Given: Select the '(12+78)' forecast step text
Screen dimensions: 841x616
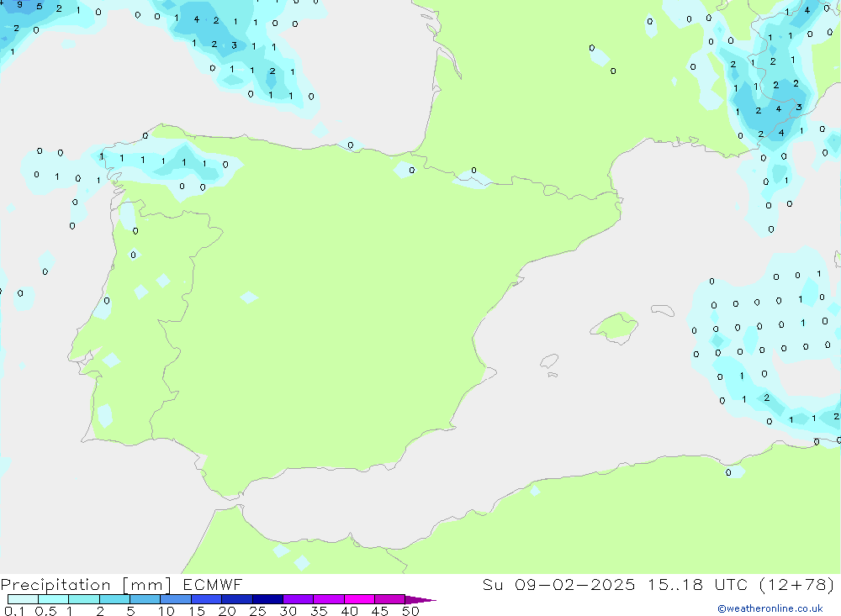Looking at the screenshot, I should click(x=797, y=584).
